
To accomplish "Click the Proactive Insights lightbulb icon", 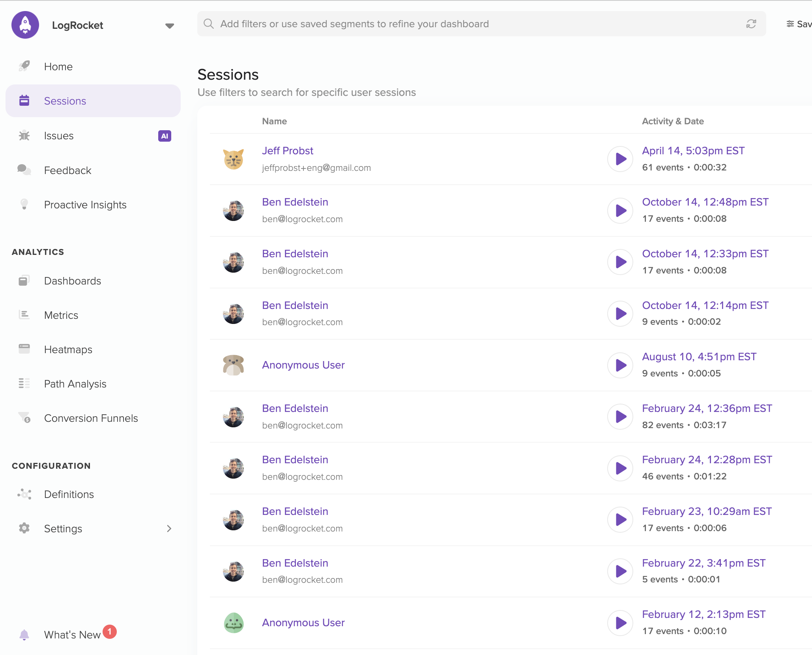I will (24, 204).
